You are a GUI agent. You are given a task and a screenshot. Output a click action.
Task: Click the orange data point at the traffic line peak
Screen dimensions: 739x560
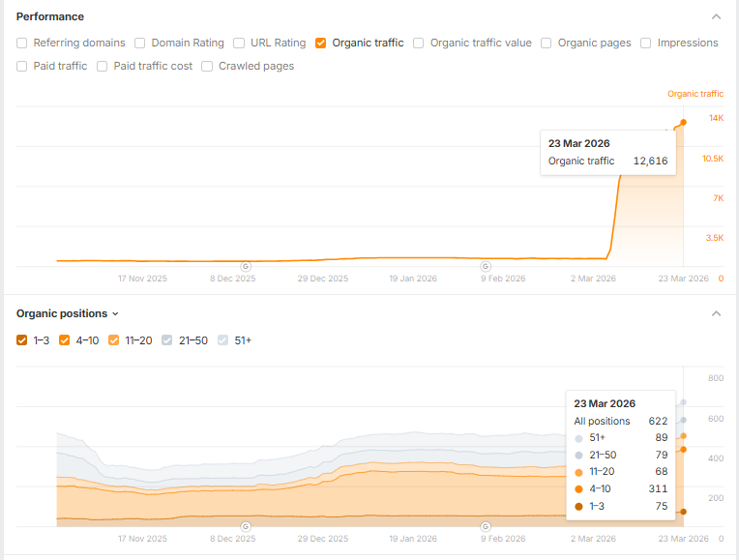click(x=684, y=122)
